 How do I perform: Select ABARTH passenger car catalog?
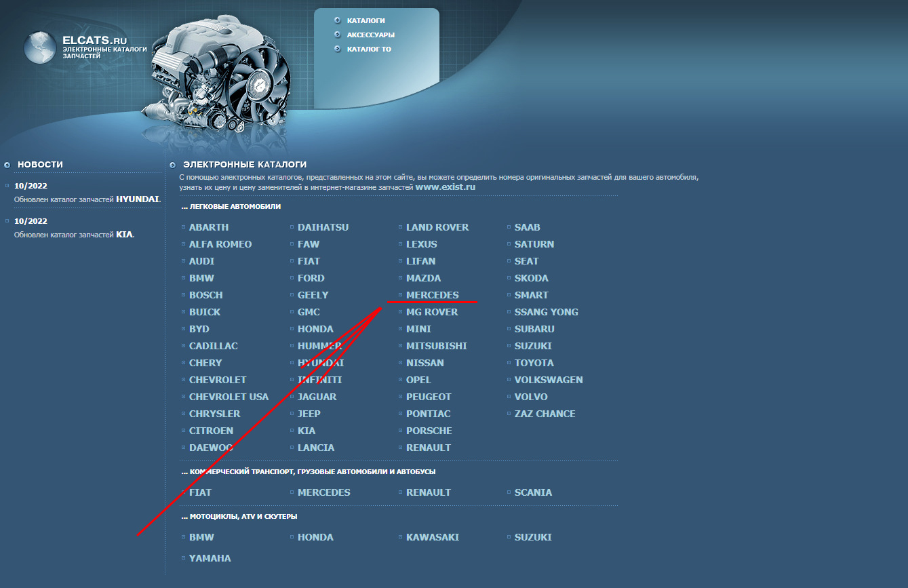point(209,227)
